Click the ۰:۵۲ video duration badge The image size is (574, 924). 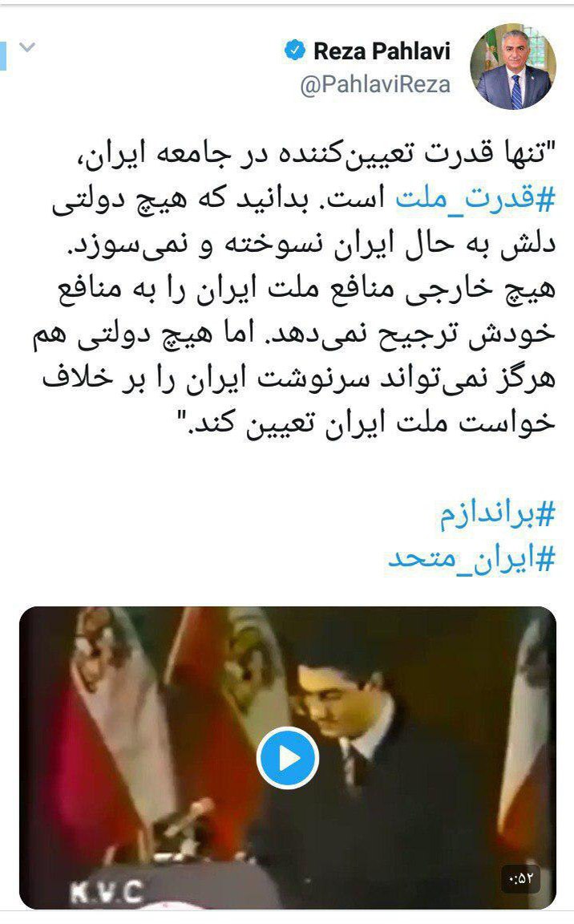click(x=520, y=878)
